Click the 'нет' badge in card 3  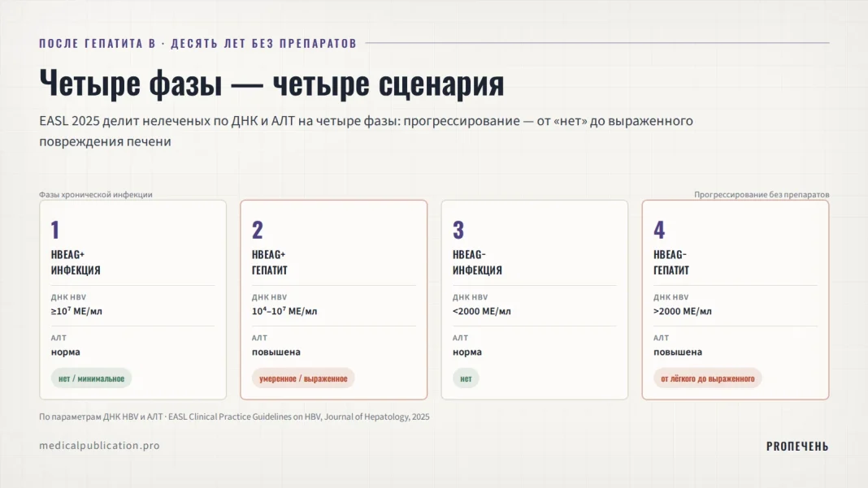tap(467, 378)
